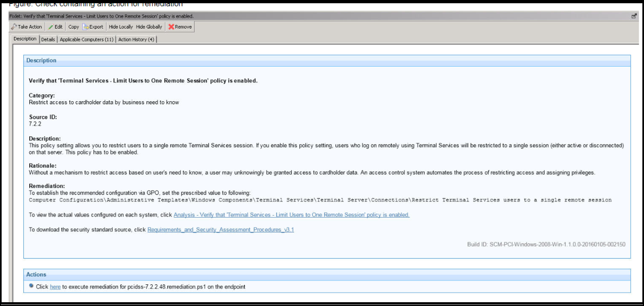The height and width of the screenshot is (306, 644).
Task: Switch to the Description tab
Action: [x=25, y=39]
